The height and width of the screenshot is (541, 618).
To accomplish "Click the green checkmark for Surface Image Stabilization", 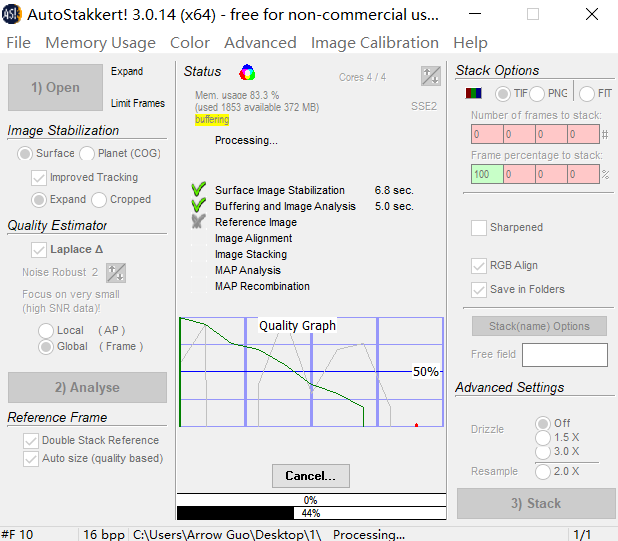I will pos(197,190).
